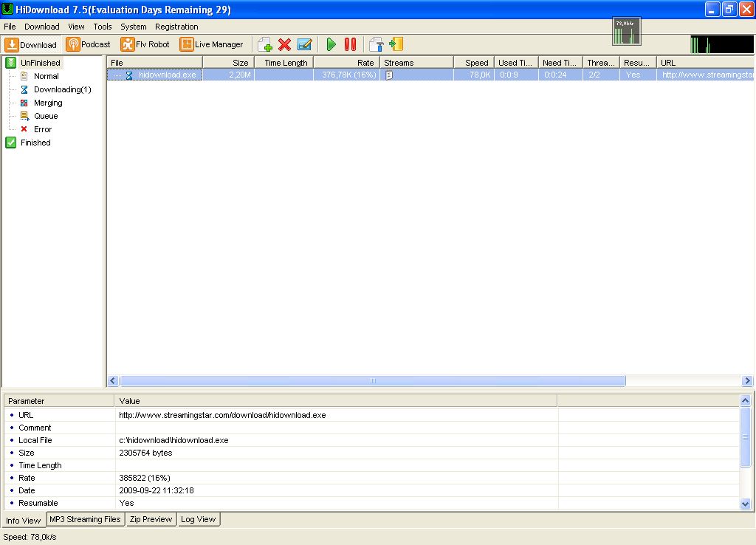Select the Podcast toolbar icon

[88, 44]
